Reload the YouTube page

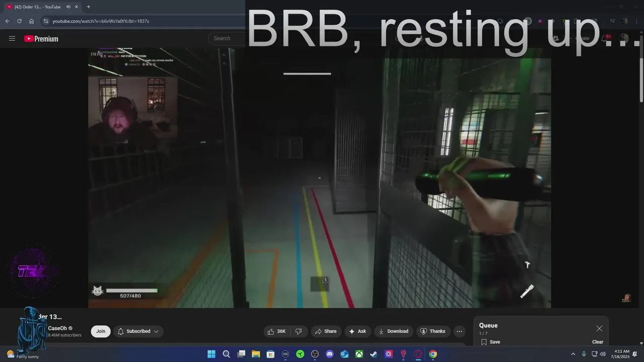coord(19,21)
